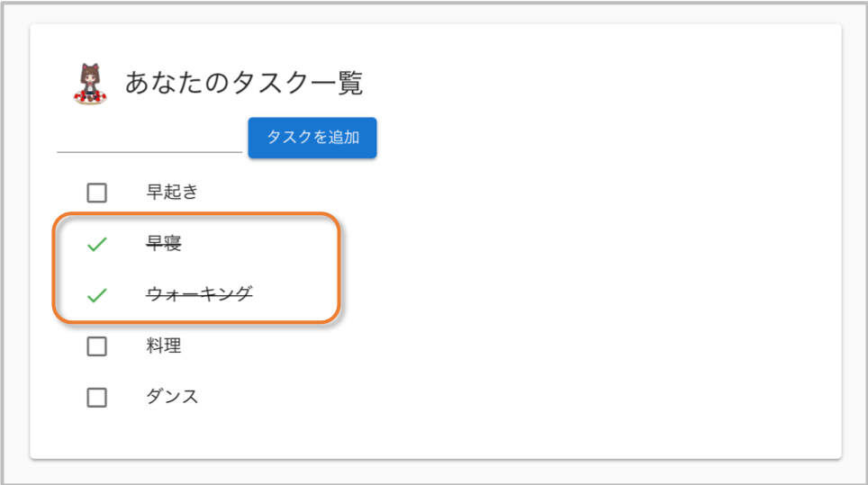Check the ダンス checkbox
This screenshot has height=485, width=868.
click(x=97, y=397)
